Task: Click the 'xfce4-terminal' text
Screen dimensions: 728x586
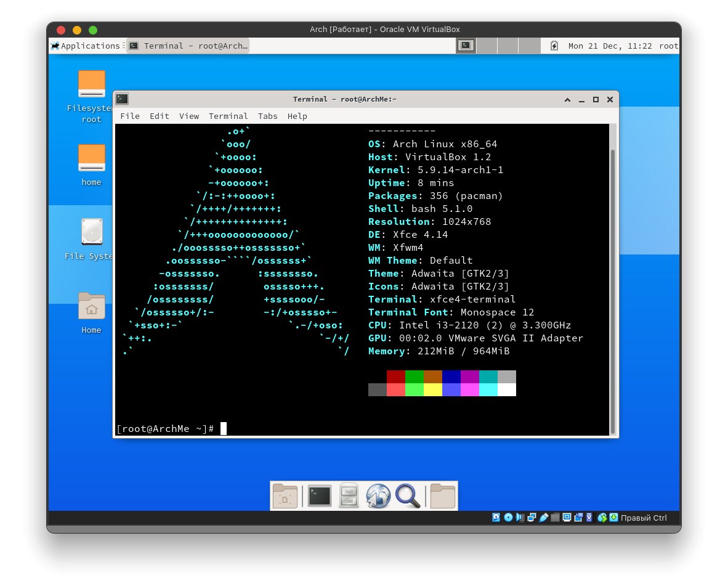Action: [472, 299]
